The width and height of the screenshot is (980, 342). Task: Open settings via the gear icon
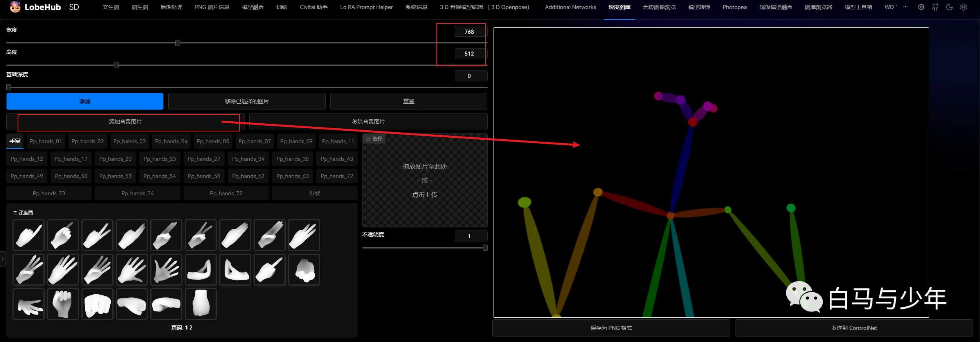pos(964,7)
